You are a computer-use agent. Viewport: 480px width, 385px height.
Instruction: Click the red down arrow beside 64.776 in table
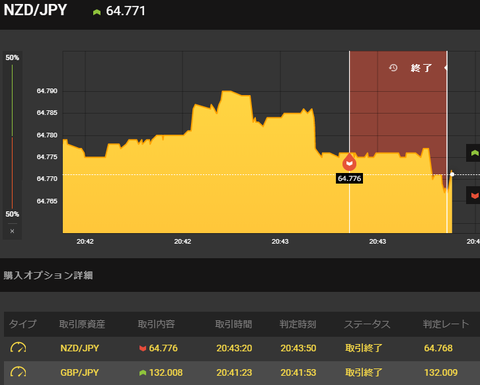pyautogui.click(x=143, y=348)
